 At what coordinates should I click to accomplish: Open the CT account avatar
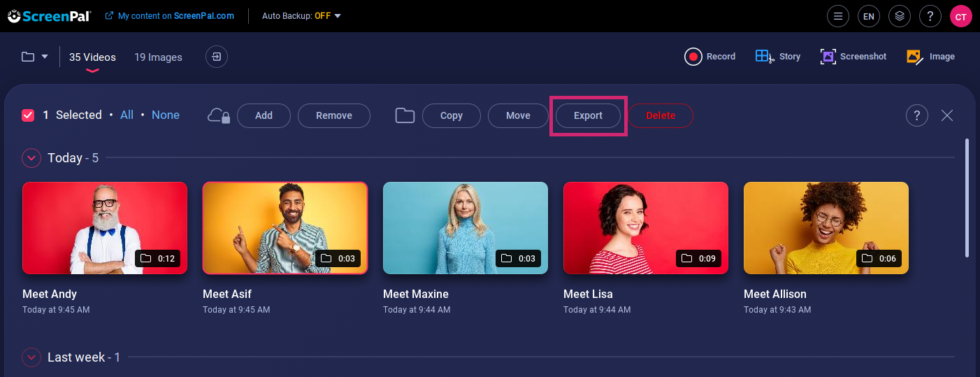pos(961,15)
